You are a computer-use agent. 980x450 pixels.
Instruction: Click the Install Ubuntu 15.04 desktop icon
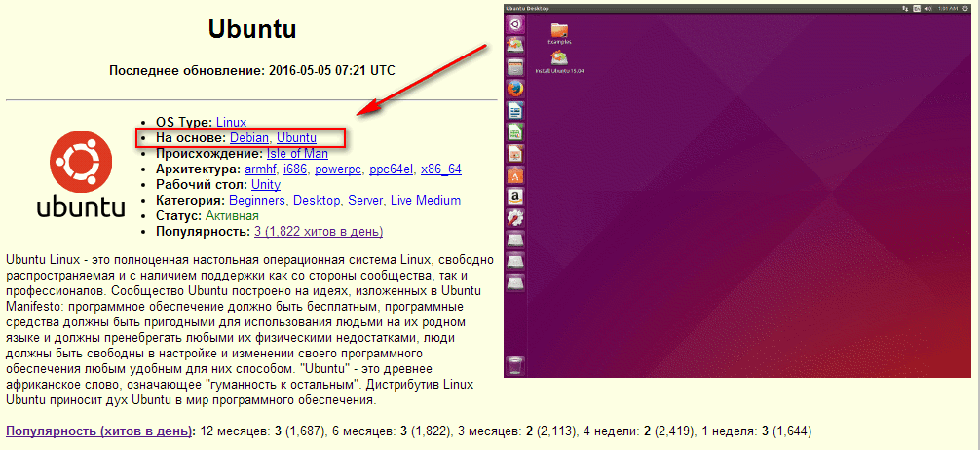tap(560, 62)
